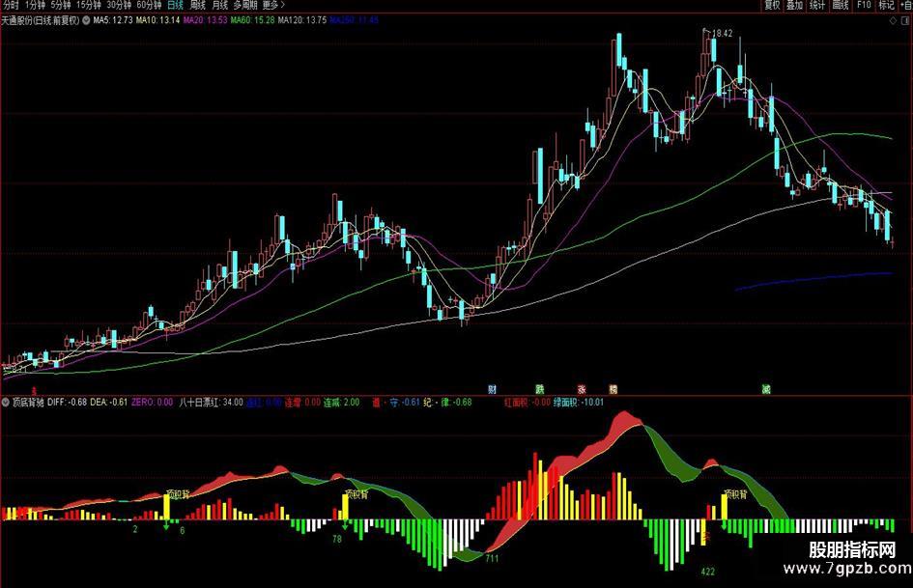913x588 pixels.
Task: Click the MA60: 15.28 label
Action: click(x=253, y=20)
